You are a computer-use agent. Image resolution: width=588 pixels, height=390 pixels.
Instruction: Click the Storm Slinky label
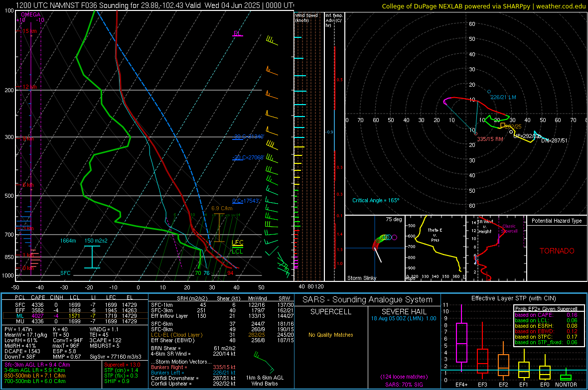pyautogui.click(x=361, y=278)
